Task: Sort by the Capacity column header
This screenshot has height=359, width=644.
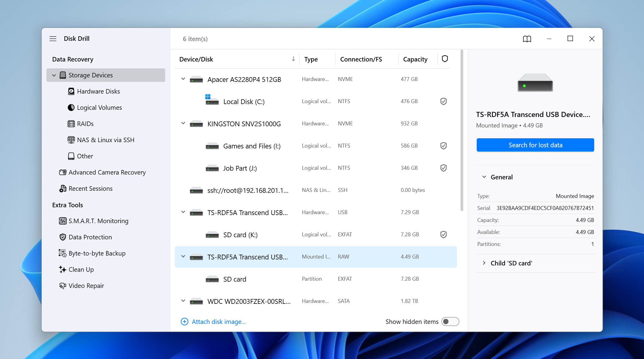Action: pyautogui.click(x=415, y=59)
